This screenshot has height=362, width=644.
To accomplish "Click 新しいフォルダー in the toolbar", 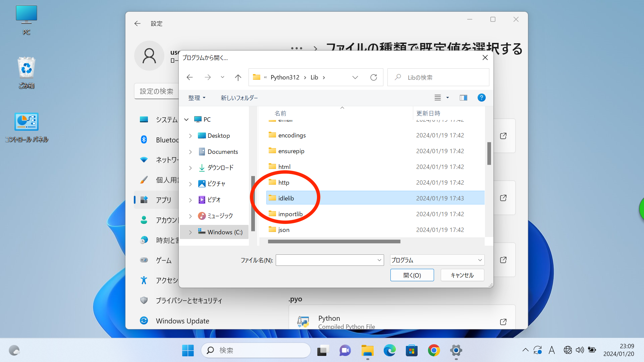I will [239, 98].
